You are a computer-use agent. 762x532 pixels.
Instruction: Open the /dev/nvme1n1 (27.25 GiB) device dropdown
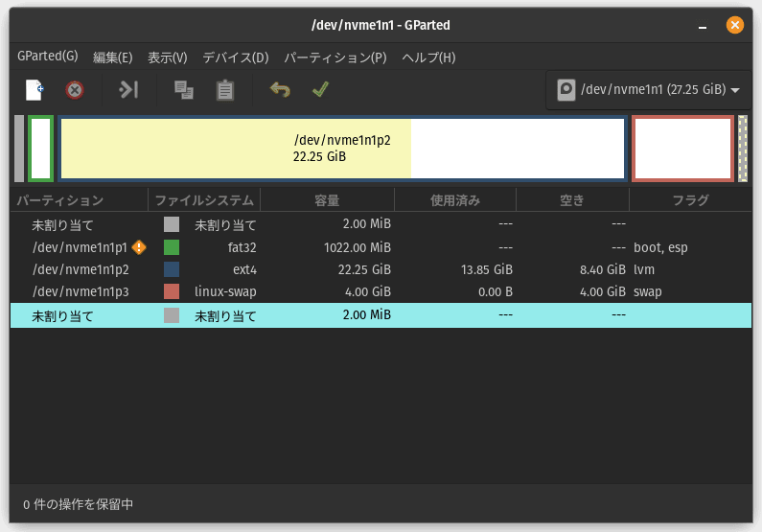(649, 90)
